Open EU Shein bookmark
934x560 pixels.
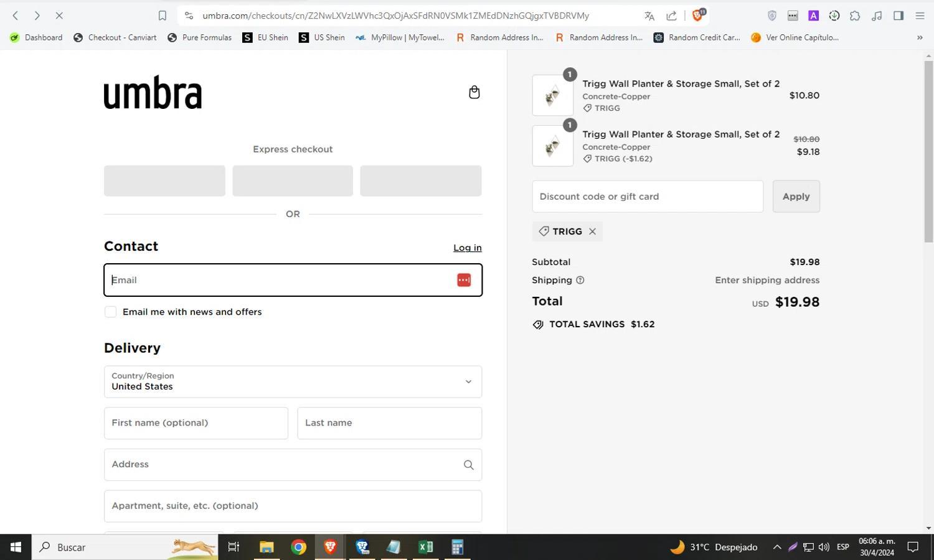pyautogui.click(x=265, y=37)
